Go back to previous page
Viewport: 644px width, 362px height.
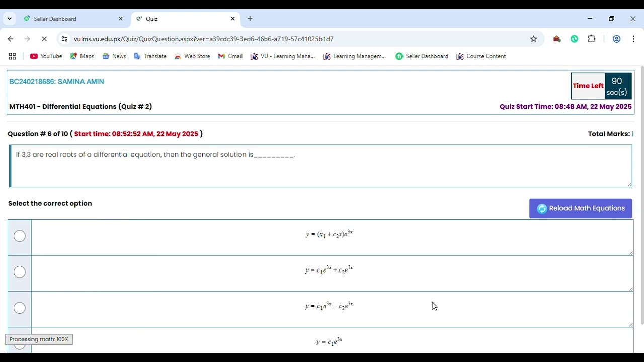click(x=11, y=39)
